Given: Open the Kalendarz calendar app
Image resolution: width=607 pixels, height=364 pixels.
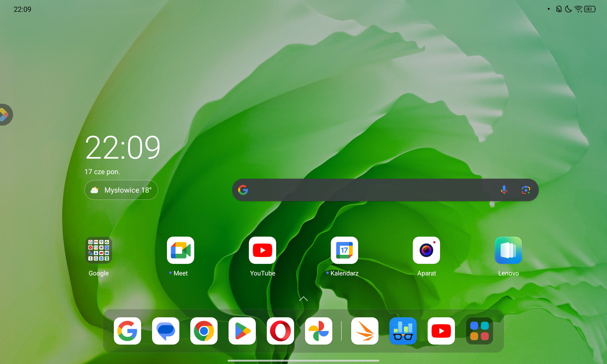Looking at the screenshot, I should [x=344, y=251].
